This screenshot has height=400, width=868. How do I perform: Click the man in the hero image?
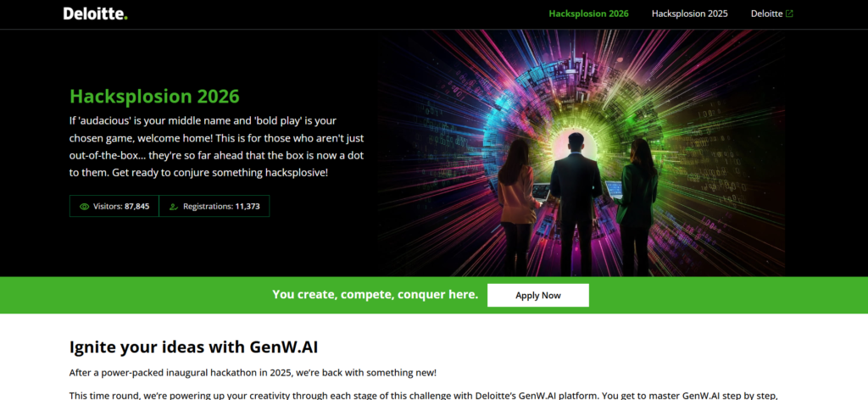(576, 203)
